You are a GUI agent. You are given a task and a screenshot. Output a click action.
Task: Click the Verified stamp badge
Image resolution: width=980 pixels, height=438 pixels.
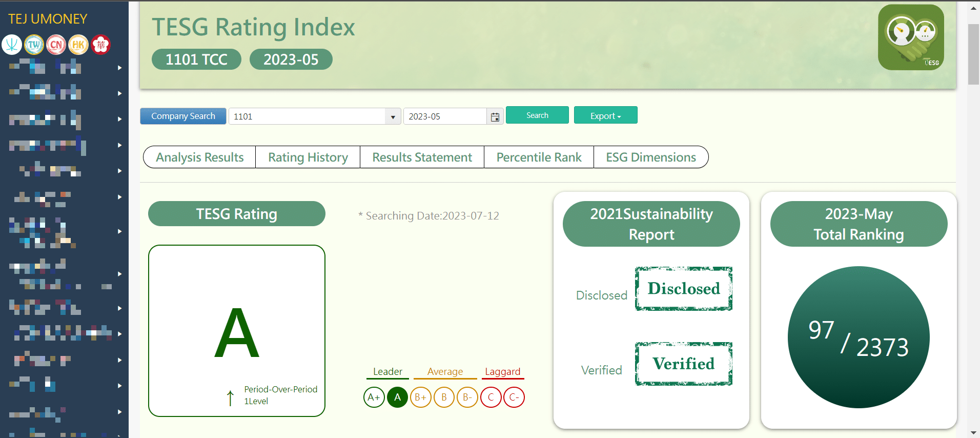684,364
